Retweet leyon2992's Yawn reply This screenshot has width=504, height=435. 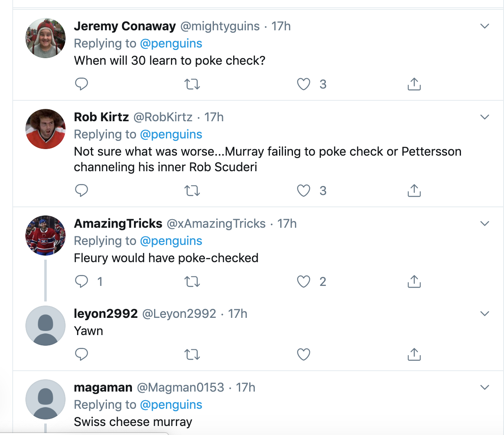pos(192,354)
